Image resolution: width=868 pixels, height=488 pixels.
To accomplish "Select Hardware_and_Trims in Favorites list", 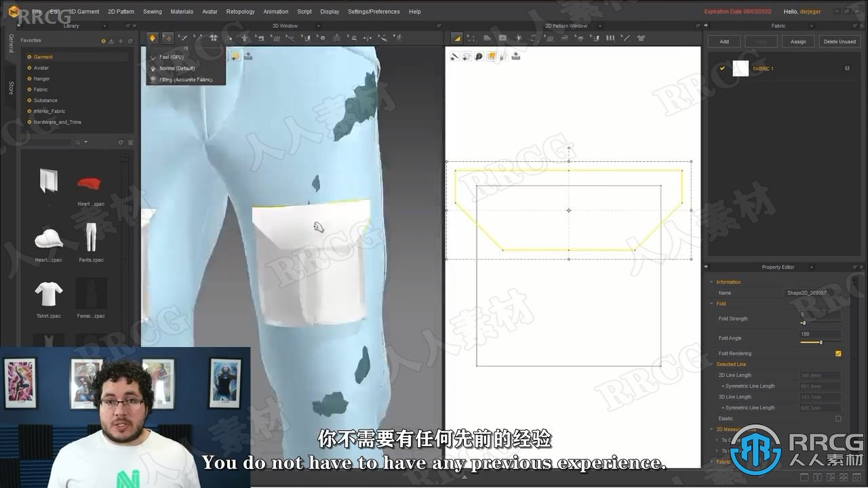I will [x=57, y=122].
